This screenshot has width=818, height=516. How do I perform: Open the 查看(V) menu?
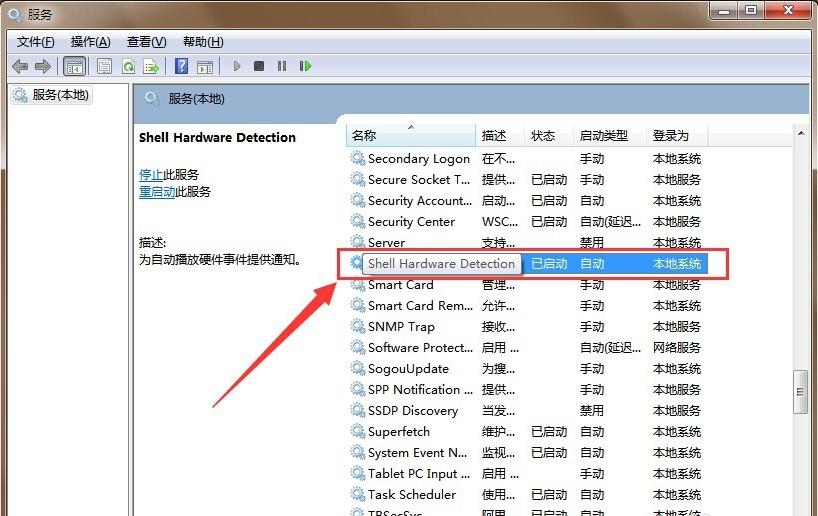[x=146, y=41]
